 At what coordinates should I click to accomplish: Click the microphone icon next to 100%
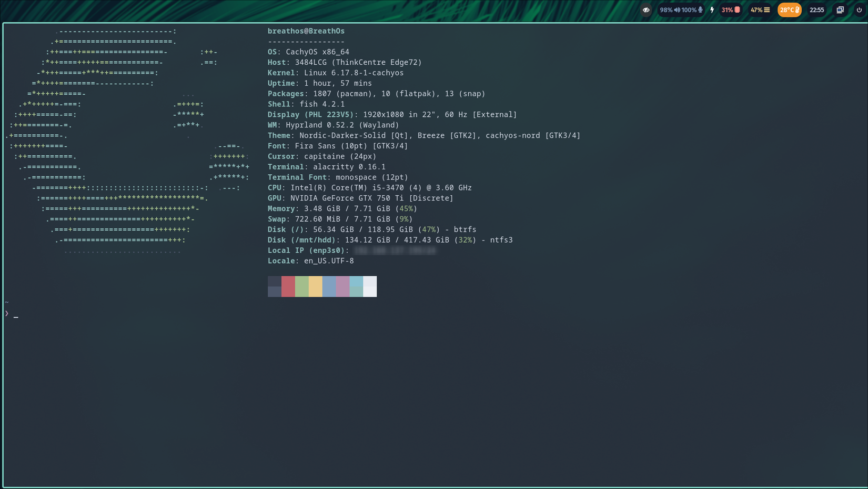point(700,9)
